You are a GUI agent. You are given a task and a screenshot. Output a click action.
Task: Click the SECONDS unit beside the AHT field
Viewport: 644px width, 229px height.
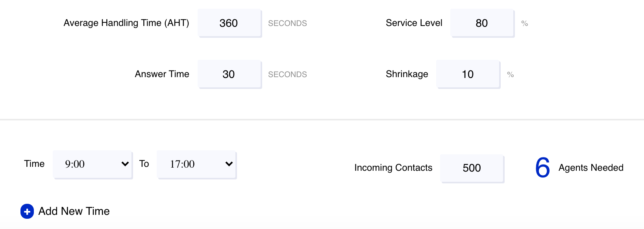(x=287, y=24)
